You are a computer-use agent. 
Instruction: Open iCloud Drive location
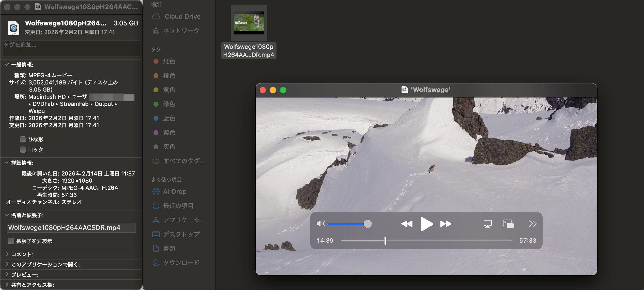(181, 17)
